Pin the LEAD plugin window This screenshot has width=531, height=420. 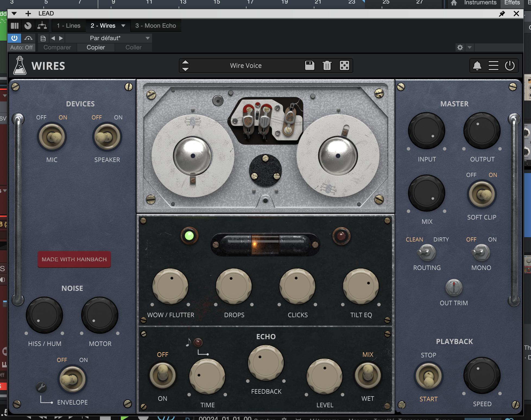coord(502,14)
